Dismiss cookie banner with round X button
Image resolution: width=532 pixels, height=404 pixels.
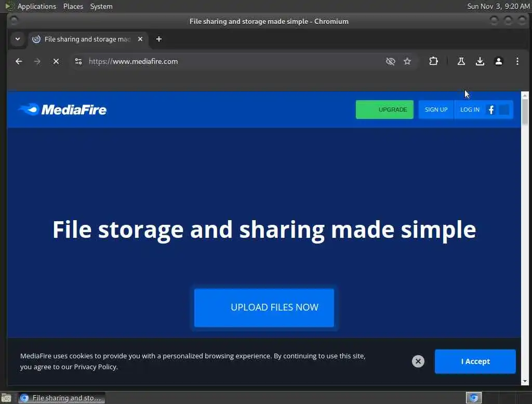click(418, 361)
